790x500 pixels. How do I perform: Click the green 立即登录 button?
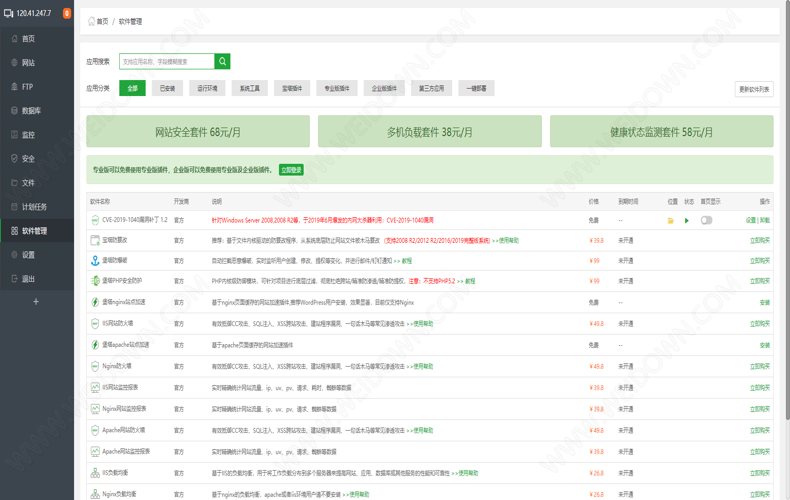(x=291, y=170)
